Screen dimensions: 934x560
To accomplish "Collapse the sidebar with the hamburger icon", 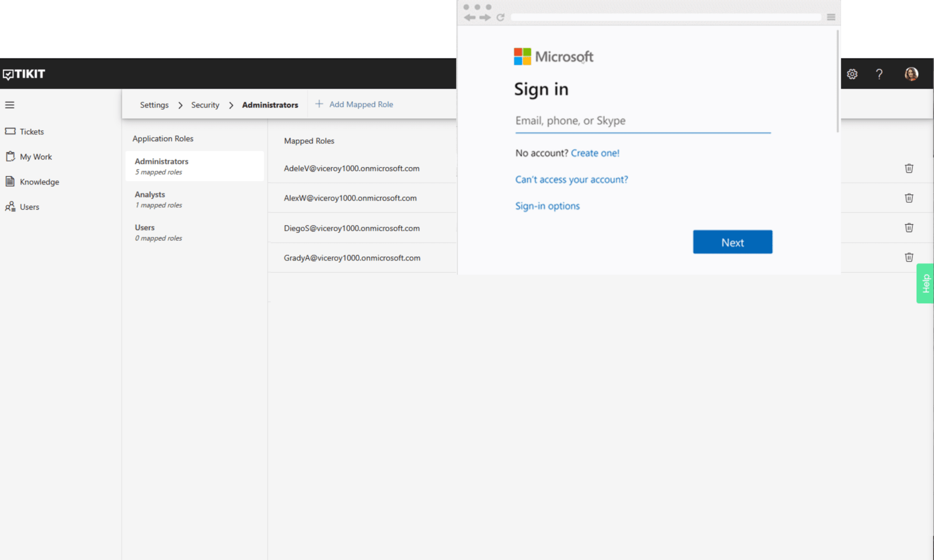I will (10, 105).
